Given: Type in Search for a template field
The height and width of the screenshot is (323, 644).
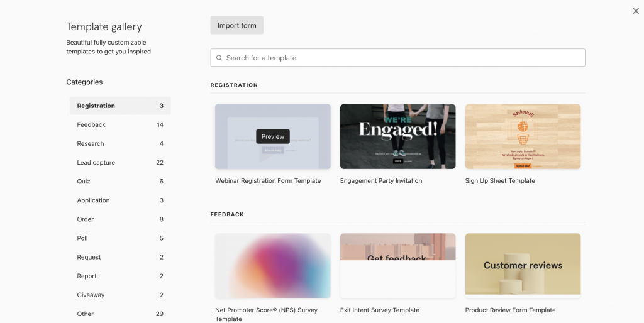Looking at the screenshot, I should coord(402,58).
